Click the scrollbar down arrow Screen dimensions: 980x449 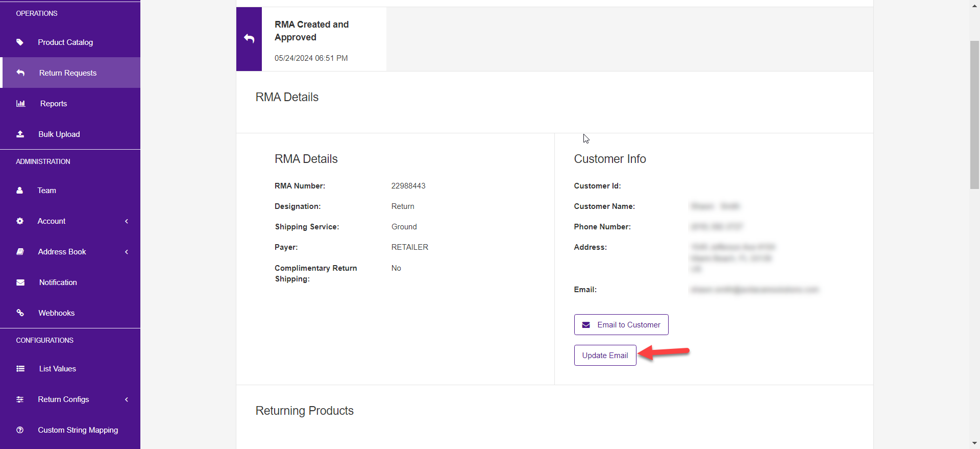pyautogui.click(x=974, y=443)
